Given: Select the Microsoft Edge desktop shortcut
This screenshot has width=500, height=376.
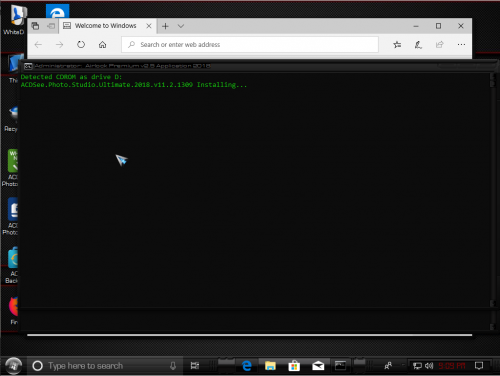Looking at the screenshot, I should (57, 11).
